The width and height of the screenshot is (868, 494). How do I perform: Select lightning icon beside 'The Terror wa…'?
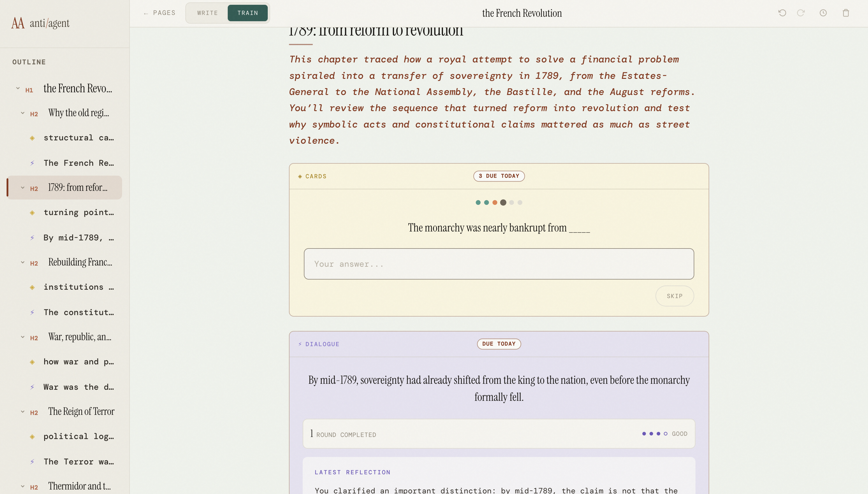coord(32,462)
